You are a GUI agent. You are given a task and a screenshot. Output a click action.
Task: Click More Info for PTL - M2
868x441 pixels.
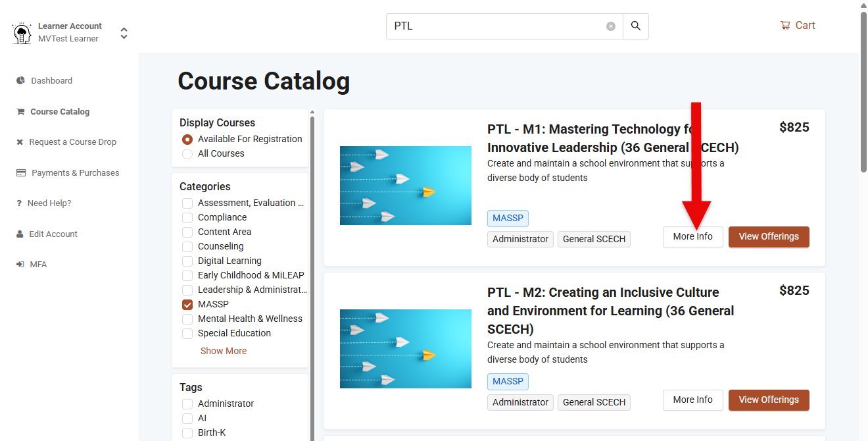693,400
